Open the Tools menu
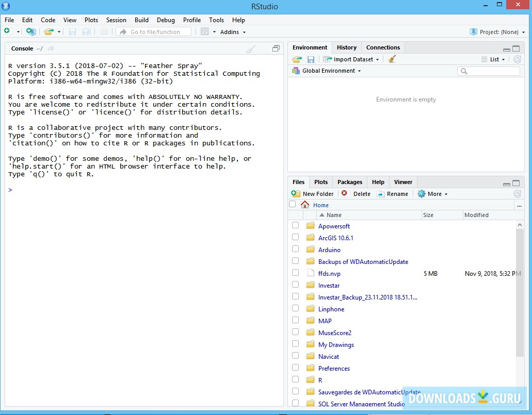 (217, 20)
